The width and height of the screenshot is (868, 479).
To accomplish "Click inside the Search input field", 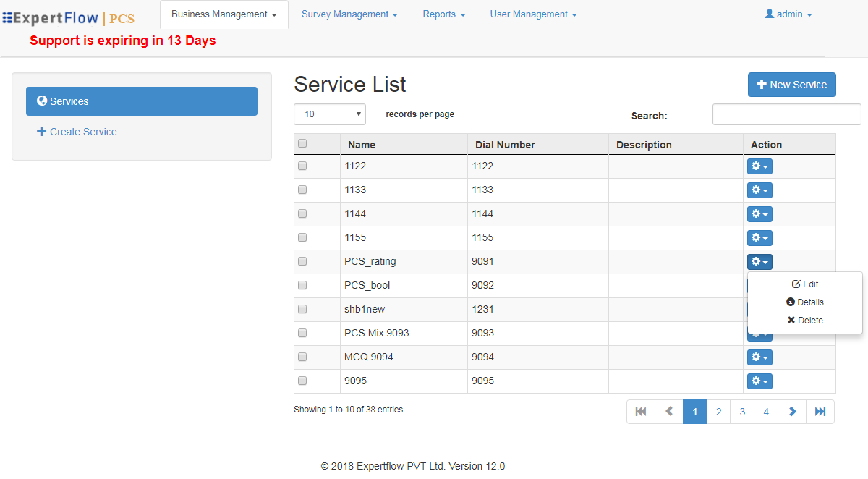I will click(x=786, y=114).
